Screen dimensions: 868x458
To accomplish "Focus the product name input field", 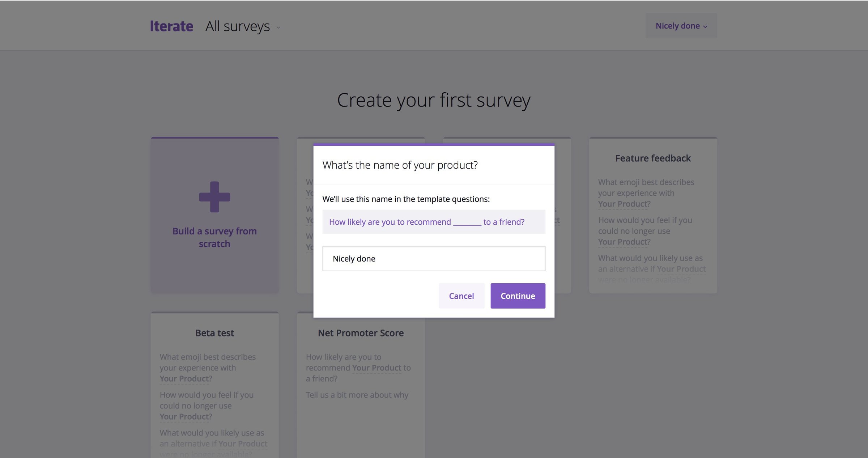I will tap(434, 258).
